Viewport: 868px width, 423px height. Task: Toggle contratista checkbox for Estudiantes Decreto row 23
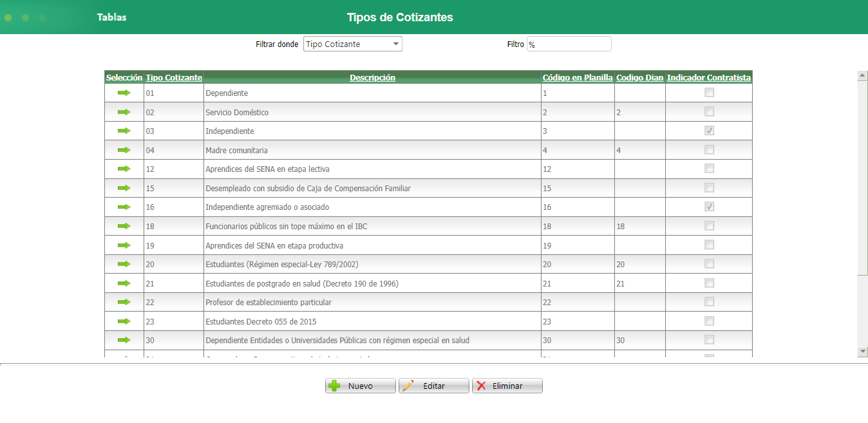(x=709, y=321)
